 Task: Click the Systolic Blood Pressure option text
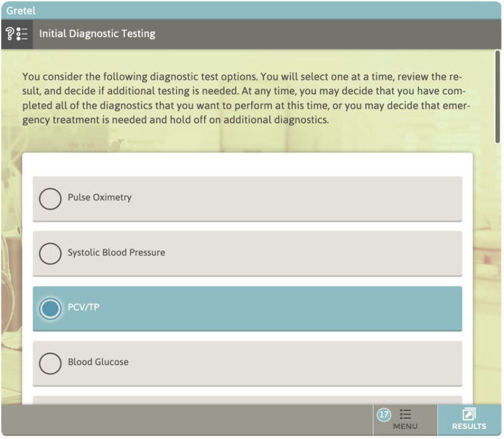click(116, 253)
